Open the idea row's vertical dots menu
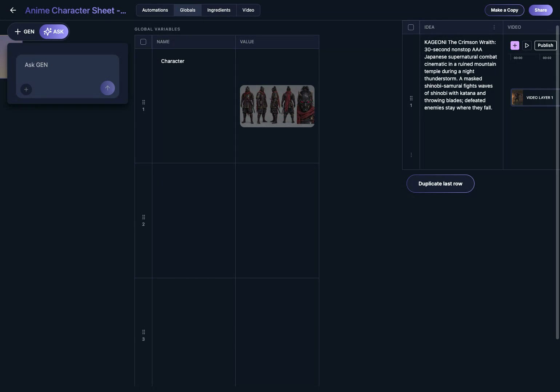 tap(411, 155)
